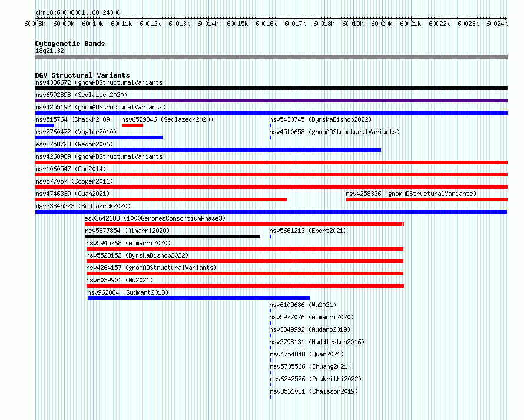Click the red nsv4746339 variant bar
Screen dimensions: 524x420
point(161,199)
